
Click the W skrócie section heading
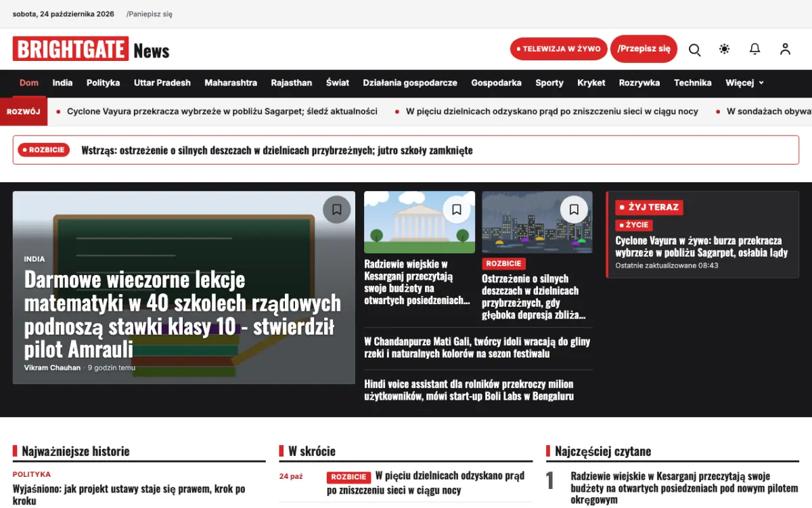[x=312, y=451]
